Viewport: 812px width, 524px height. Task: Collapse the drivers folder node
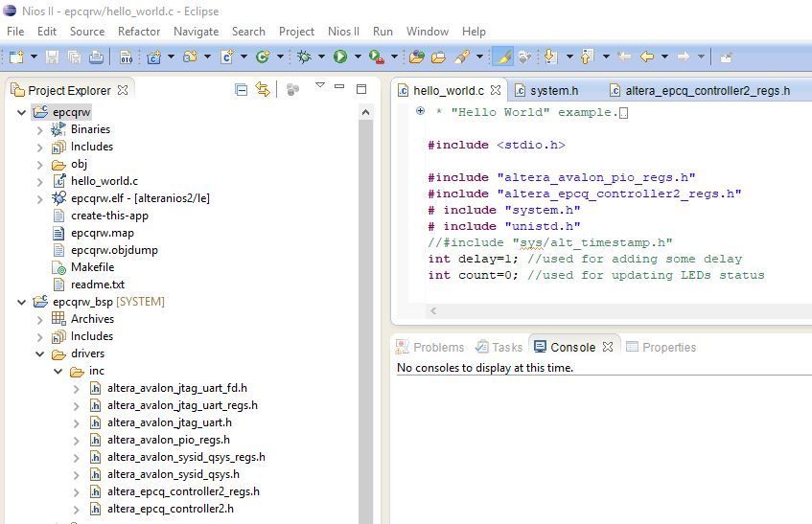point(40,353)
